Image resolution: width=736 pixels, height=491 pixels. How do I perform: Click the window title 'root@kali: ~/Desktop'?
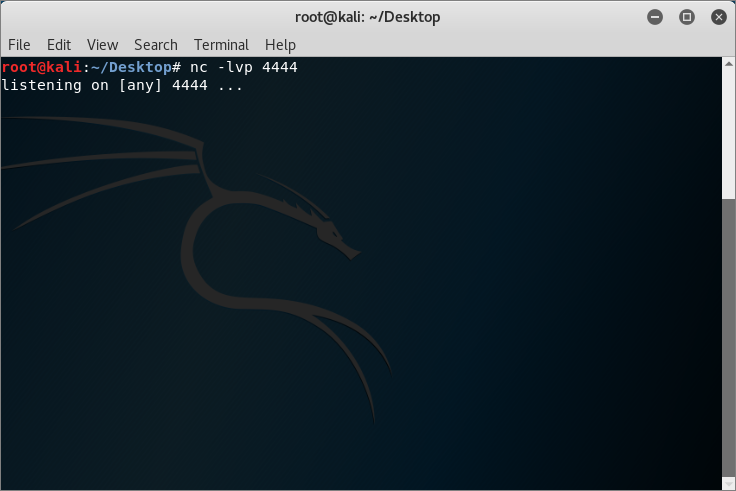click(368, 17)
